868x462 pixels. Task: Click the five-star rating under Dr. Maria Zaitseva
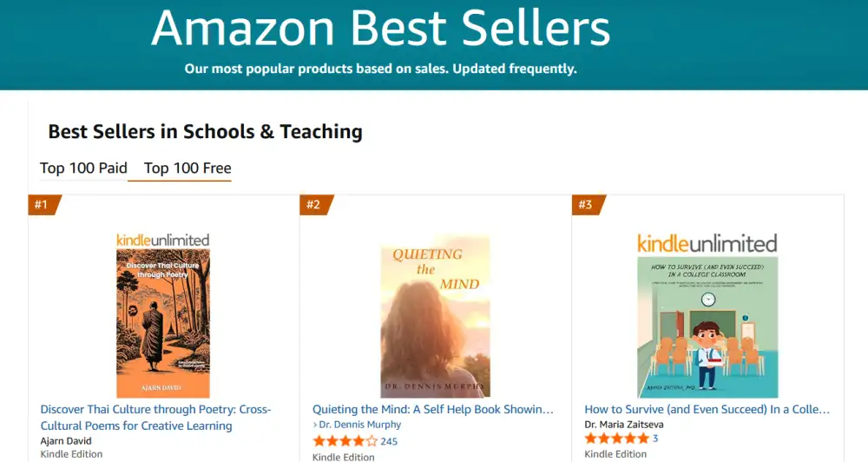[616, 439]
